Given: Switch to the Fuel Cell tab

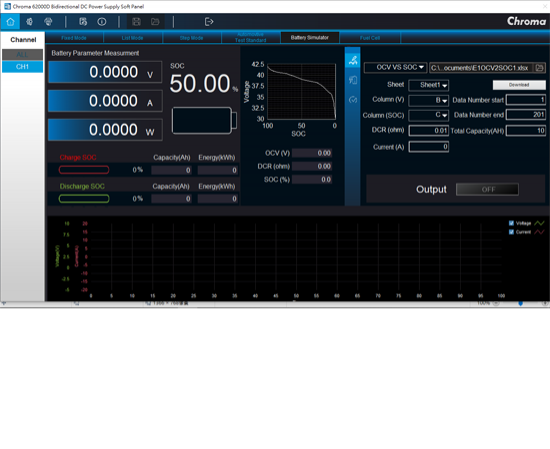Looking at the screenshot, I should 370,38.
